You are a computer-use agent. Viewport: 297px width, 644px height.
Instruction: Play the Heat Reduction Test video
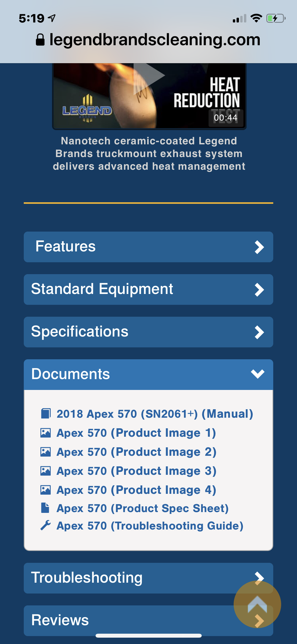pos(149,77)
